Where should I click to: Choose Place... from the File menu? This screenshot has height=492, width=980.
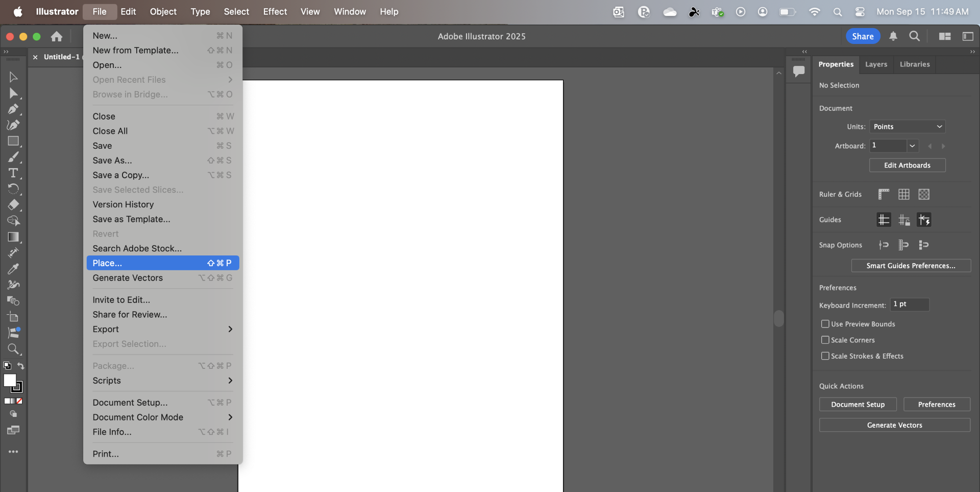click(x=162, y=263)
